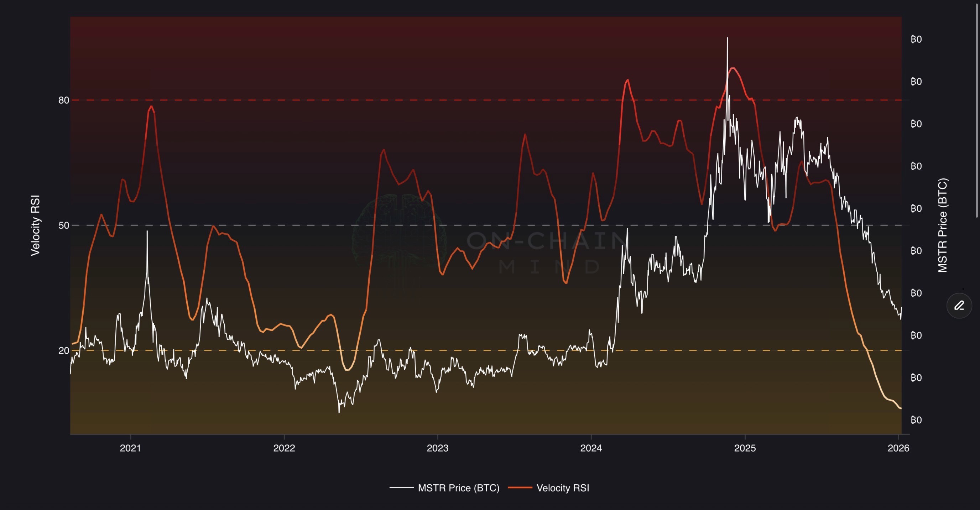The height and width of the screenshot is (510, 980).
Task: Toggle Velocity RSI legend series
Action: tap(562, 488)
